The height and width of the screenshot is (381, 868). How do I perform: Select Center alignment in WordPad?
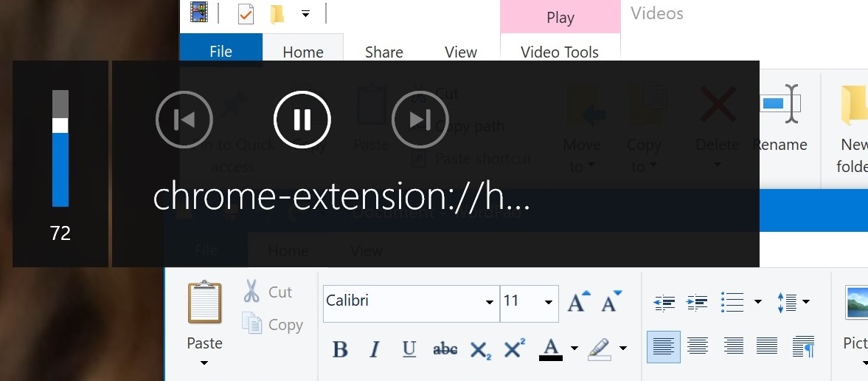pos(698,346)
